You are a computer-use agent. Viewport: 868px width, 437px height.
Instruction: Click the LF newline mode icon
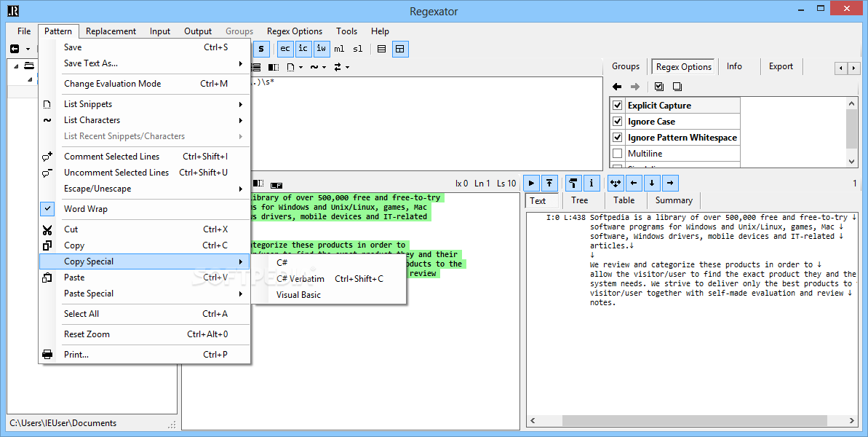click(276, 184)
